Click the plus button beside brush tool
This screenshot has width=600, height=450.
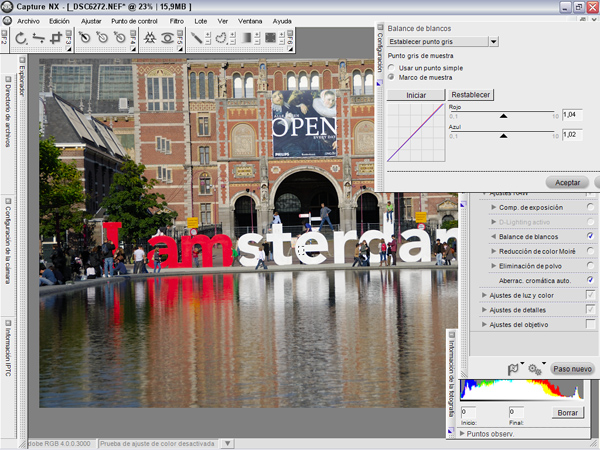tap(208, 34)
